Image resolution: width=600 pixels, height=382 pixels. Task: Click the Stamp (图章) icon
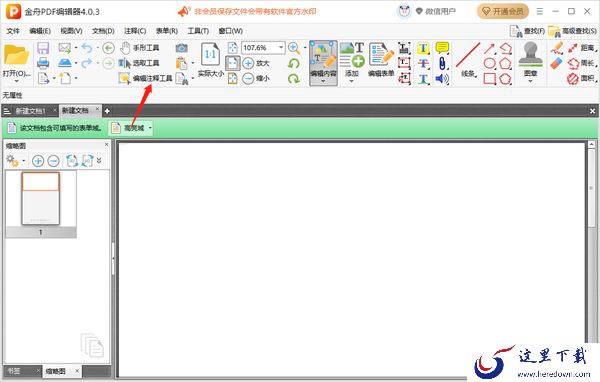click(530, 59)
